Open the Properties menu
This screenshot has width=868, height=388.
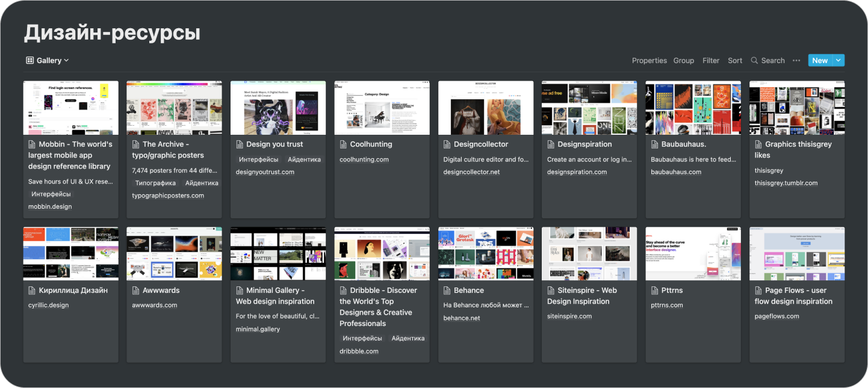click(649, 61)
